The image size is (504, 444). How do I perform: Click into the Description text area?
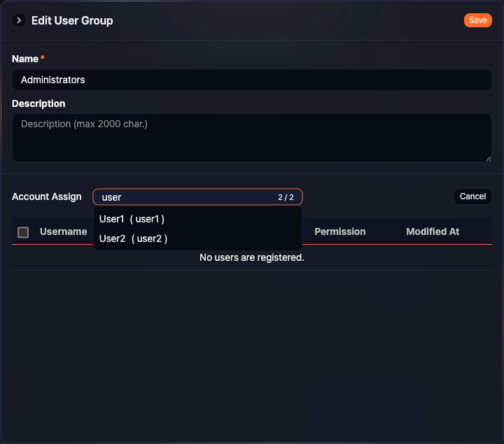(x=252, y=138)
